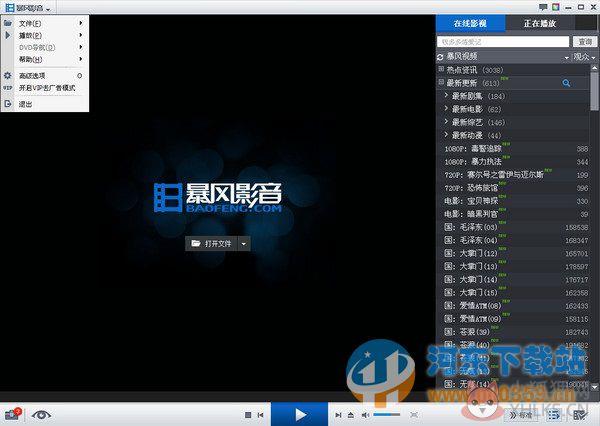Play the 国: 毛泽东(04) episode
Screen dimensions: 600x426
coord(513,240)
